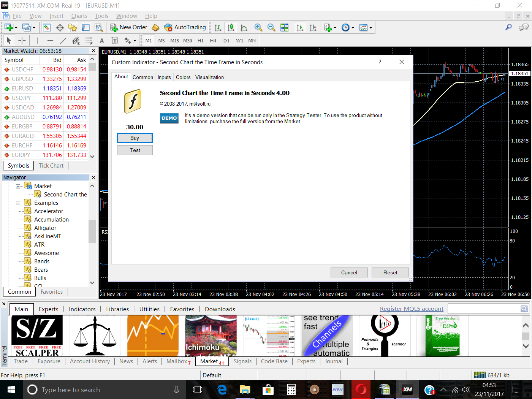Click the Market search input field
This screenshot has width=532, height=399.
(484, 309)
